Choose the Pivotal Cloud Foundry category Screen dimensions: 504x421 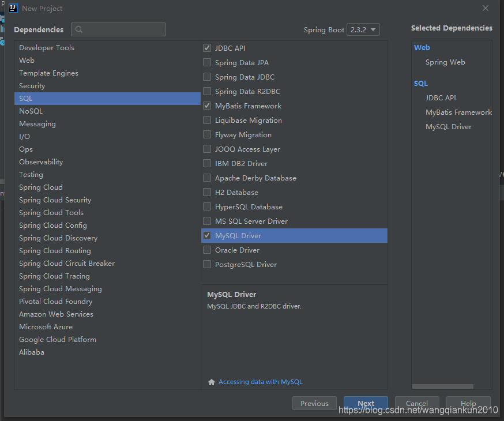click(x=107, y=302)
